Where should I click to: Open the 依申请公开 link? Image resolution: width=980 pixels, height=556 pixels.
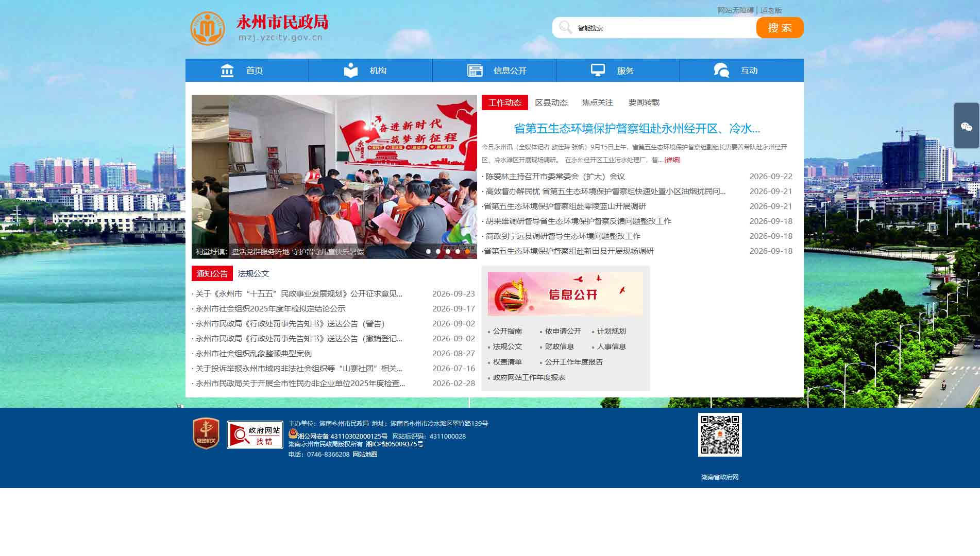(563, 331)
